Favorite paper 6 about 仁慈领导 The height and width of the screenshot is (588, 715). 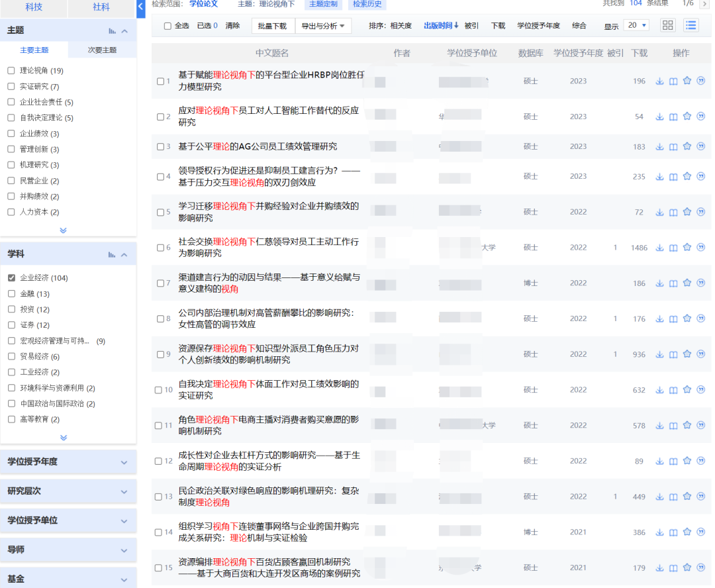coord(687,247)
